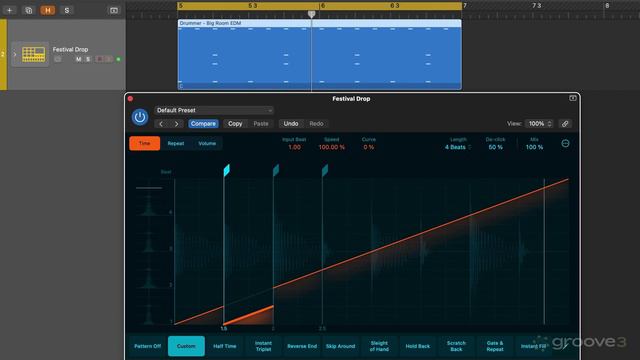Select the Drummer - Big Room EDM region
This screenshot has height=360, width=640.
(x=320, y=54)
